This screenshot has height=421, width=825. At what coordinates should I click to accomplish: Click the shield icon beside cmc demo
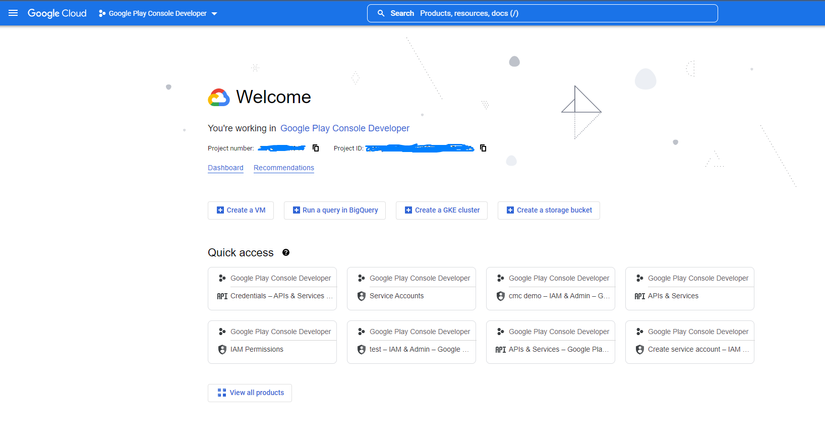coord(500,296)
